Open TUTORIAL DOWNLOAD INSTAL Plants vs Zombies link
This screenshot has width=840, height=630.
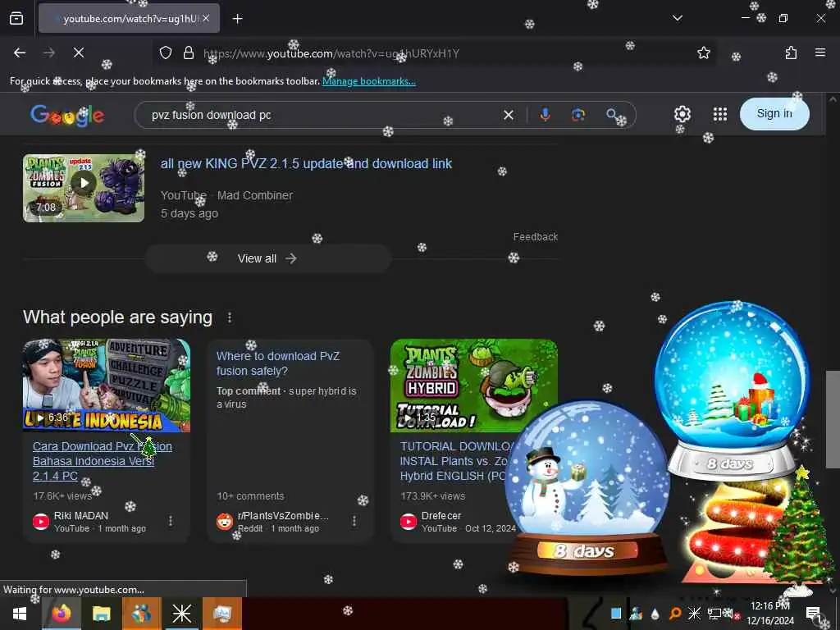pyautogui.click(x=455, y=461)
